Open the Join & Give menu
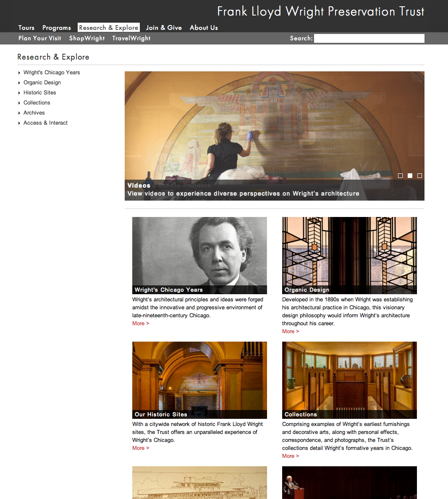The height and width of the screenshot is (499, 448). (164, 28)
